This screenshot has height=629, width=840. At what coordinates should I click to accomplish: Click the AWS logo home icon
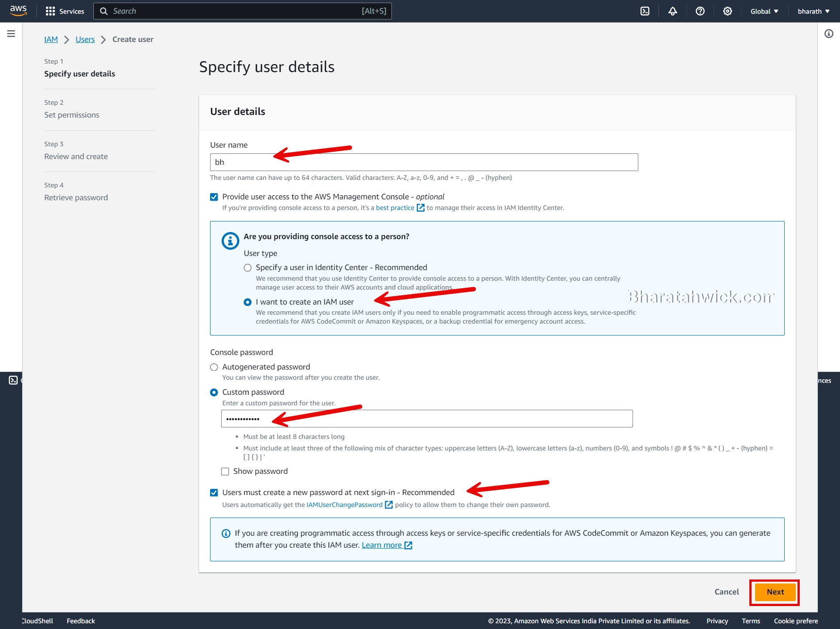tap(18, 11)
